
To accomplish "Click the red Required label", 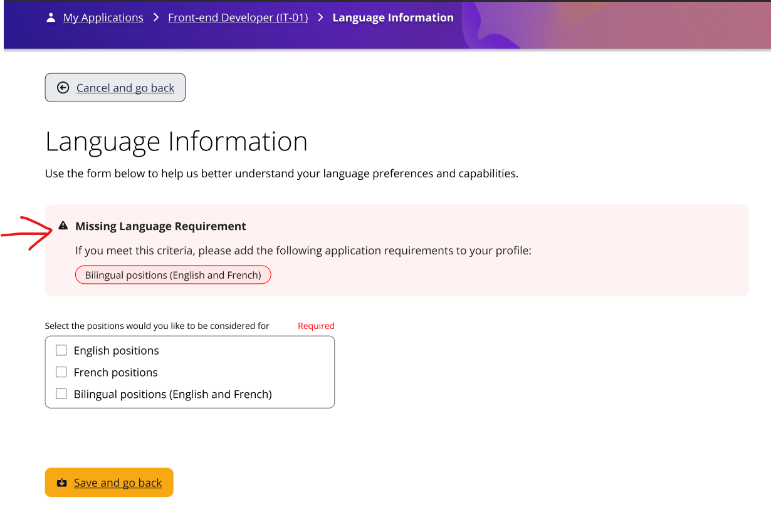I will [x=316, y=325].
